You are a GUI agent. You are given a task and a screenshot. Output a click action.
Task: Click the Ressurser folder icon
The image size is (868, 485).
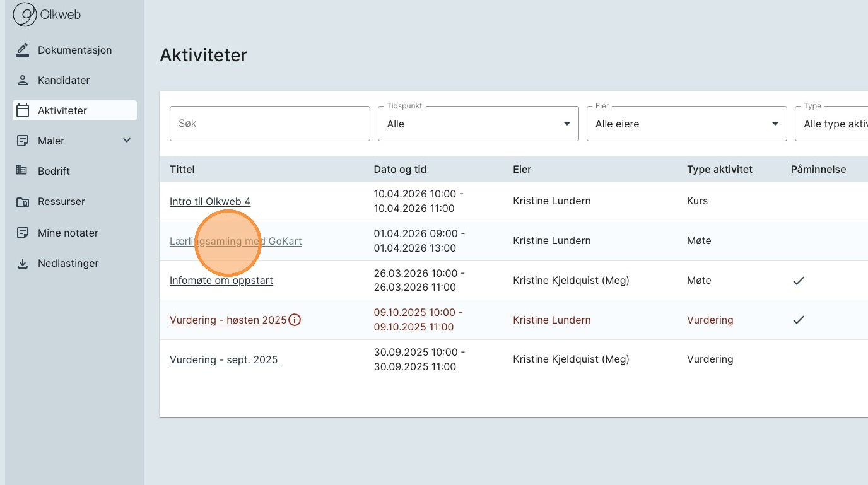click(23, 202)
